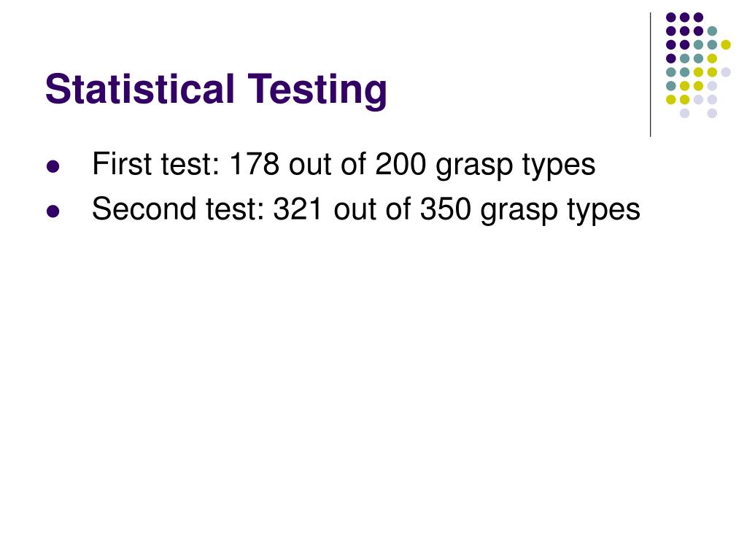Click the purple bullet before "First test"
The width and height of the screenshot is (747, 560).
[53, 166]
